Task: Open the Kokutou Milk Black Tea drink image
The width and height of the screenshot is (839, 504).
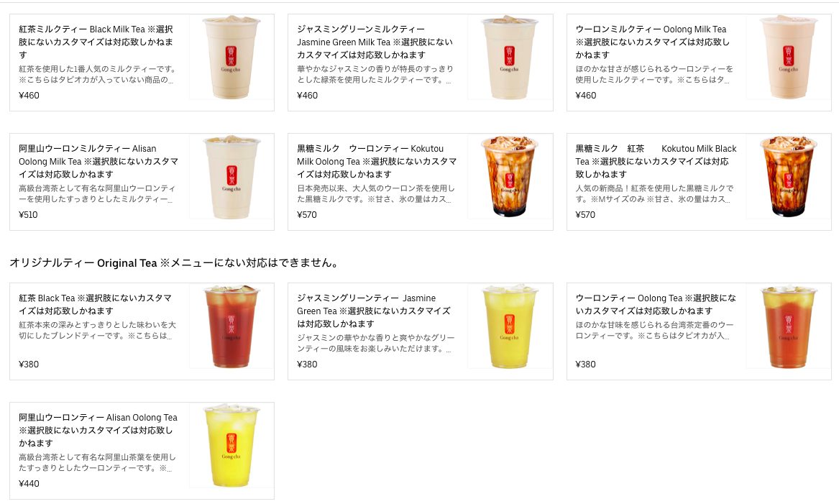Action: (x=789, y=177)
